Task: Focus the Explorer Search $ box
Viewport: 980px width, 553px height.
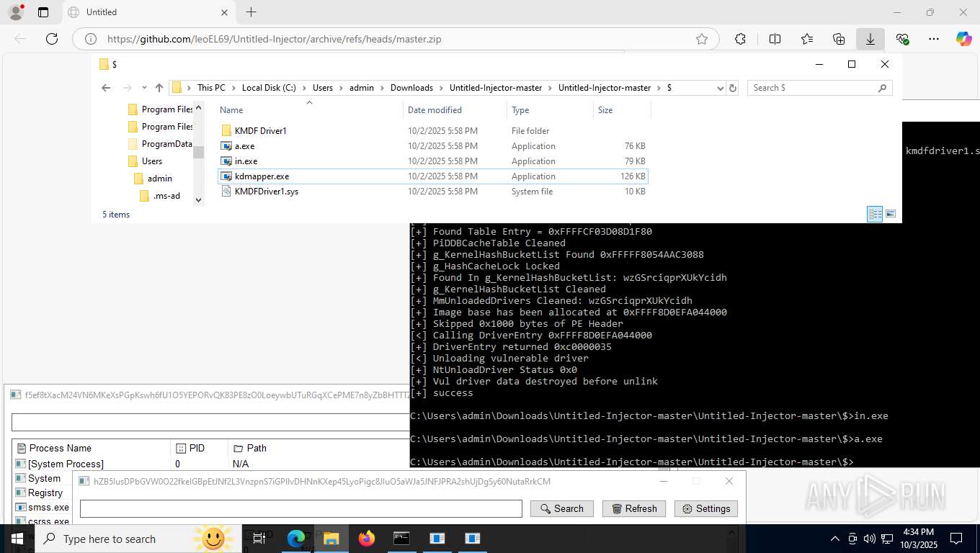Action: click(x=820, y=88)
